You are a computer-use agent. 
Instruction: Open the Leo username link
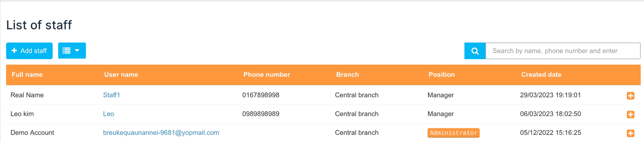click(x=108, y=114)
